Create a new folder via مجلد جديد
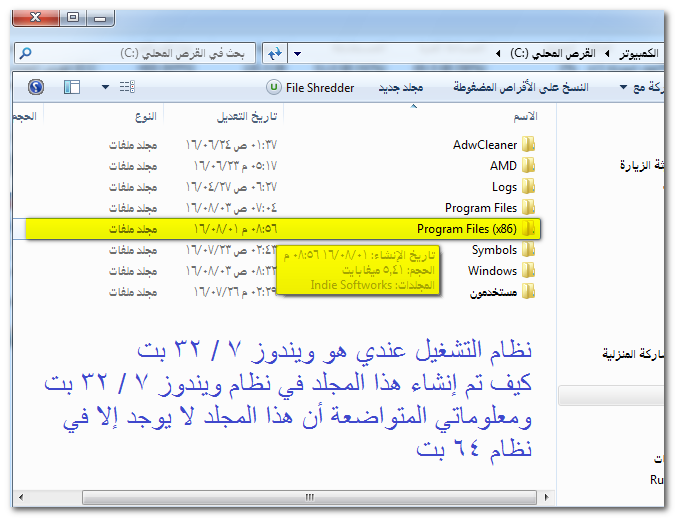 [400, 87]
